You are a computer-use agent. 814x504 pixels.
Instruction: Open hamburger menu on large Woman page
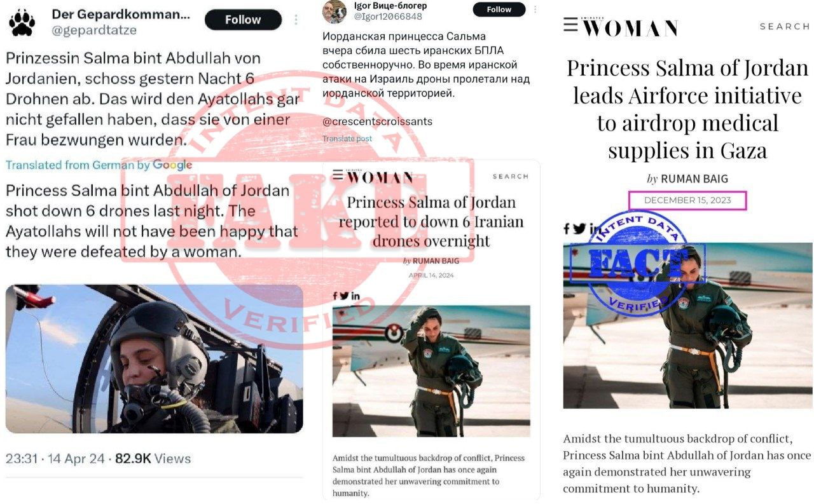pos(570,24)
